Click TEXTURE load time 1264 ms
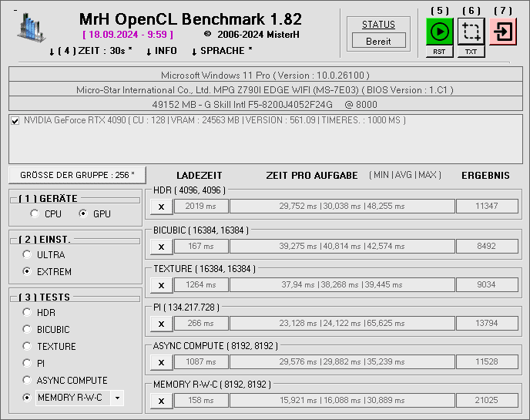 tap(201, 284)
